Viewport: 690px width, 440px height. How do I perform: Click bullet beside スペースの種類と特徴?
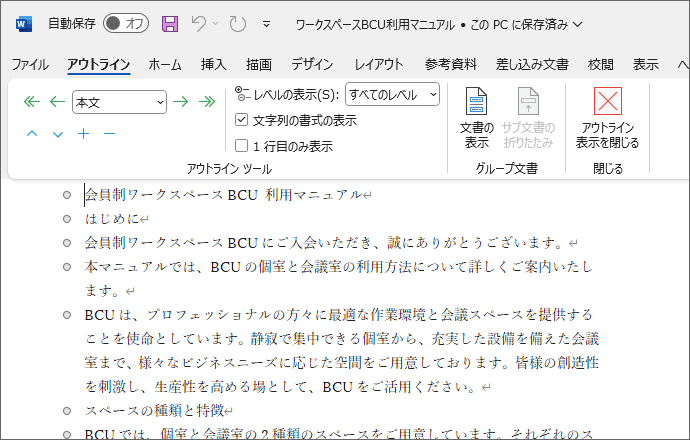(67, 411)
